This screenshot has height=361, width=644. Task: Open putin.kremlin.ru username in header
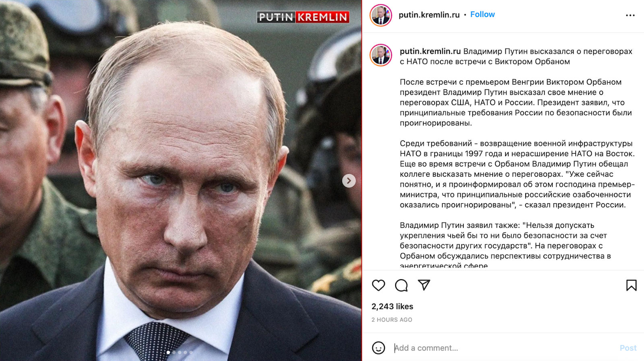[429, 15]
